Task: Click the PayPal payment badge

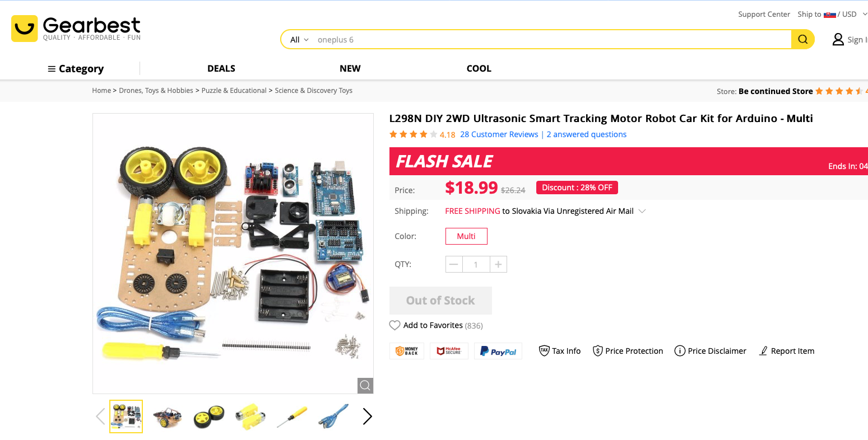Action: coord(498,351)
